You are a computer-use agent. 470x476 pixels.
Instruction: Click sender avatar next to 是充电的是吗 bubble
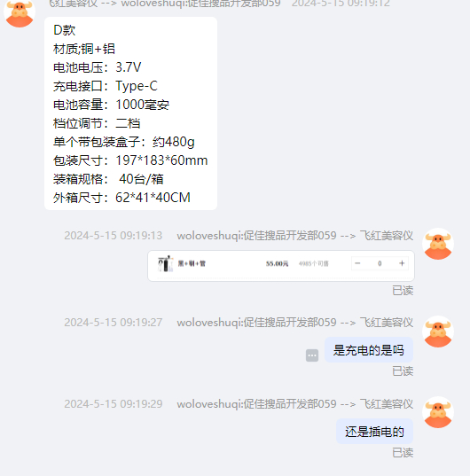[x=438, y=332]
